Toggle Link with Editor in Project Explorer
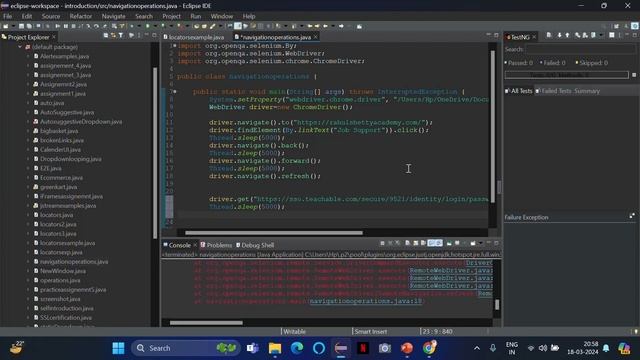Image resolution: width=640 pixels, height=360 pixels. click(113, 36)
